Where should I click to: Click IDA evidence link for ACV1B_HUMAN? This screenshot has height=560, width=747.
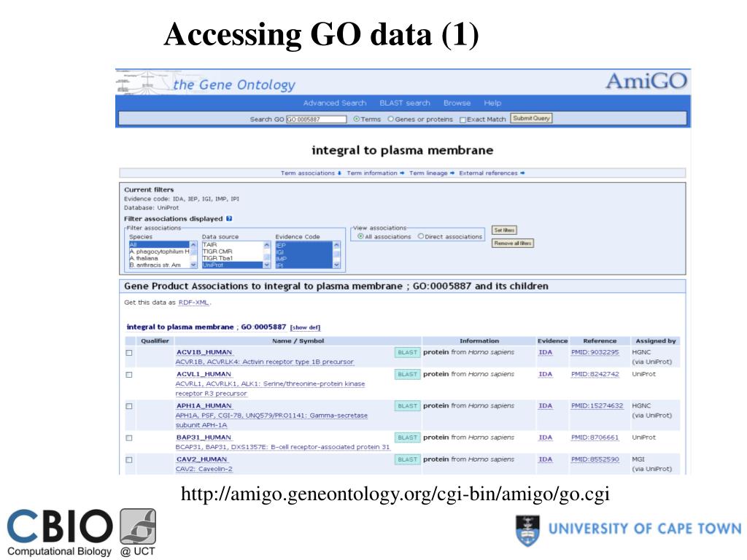(546, 352)
